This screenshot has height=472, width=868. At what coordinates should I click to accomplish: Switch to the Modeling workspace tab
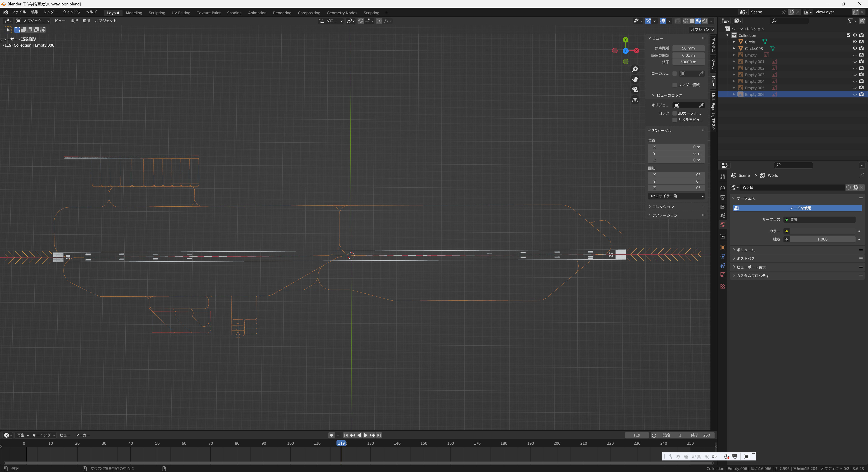(134, 13)
